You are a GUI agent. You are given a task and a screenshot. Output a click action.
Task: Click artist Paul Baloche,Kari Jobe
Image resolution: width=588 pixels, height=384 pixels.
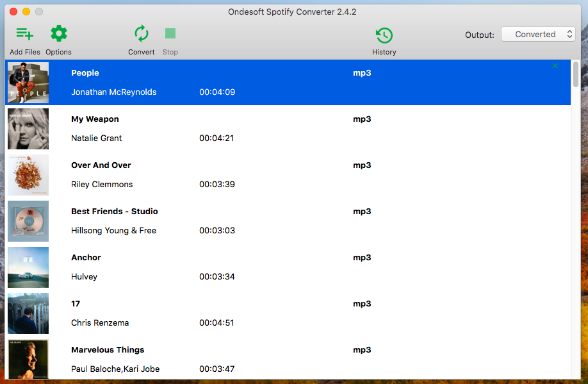pyautogui.click(x=115, y=369)
